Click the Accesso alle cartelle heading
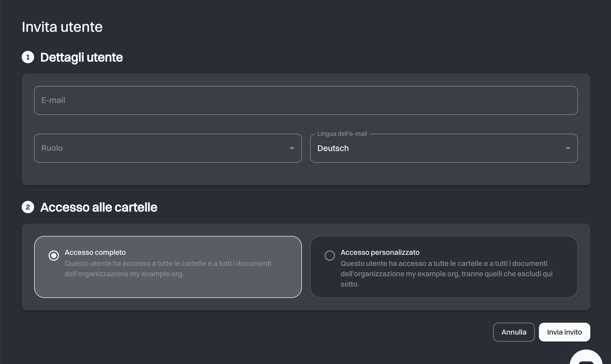611x364 pixels. tap(99, 207)
